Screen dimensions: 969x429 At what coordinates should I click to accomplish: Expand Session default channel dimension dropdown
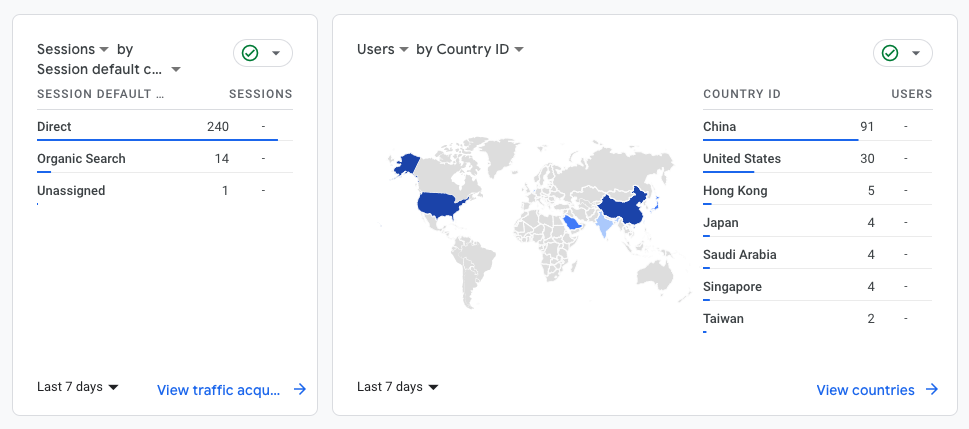point(109,69)
